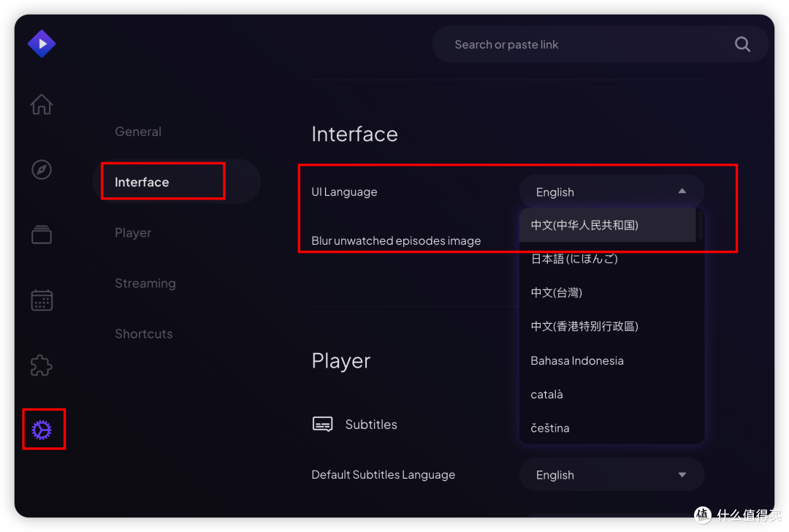Viewport: 789px width, 532px height.
Task: Click the UI Language label
Action: (x=344, y=191)
